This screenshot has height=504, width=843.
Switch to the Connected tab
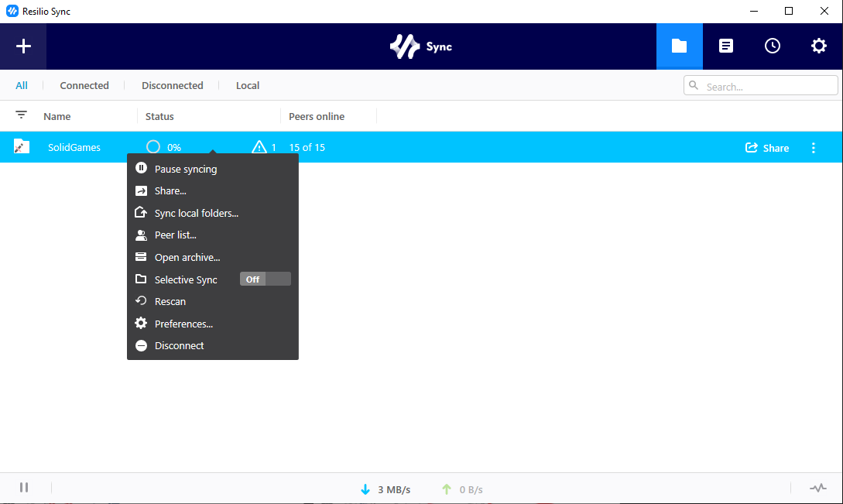[84, 85]
